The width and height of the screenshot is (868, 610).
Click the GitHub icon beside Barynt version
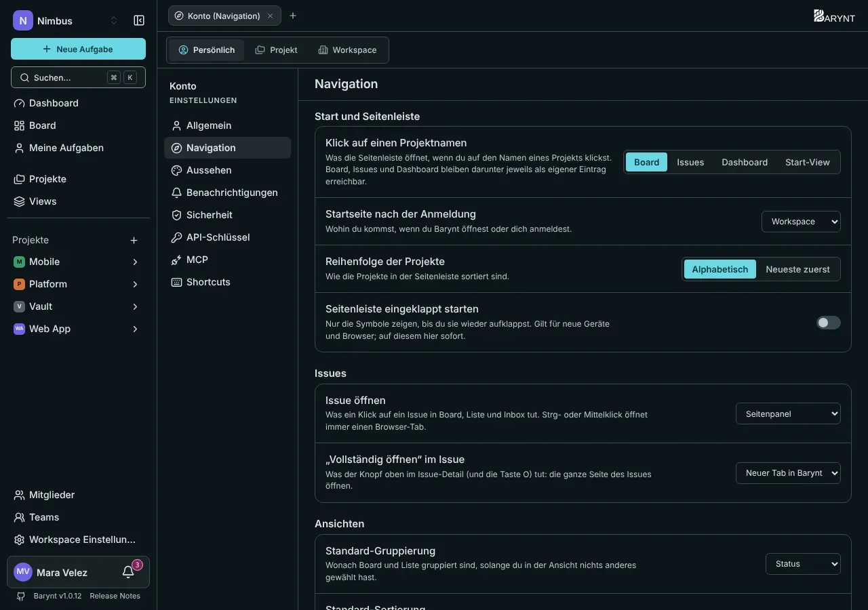point(20,596)
